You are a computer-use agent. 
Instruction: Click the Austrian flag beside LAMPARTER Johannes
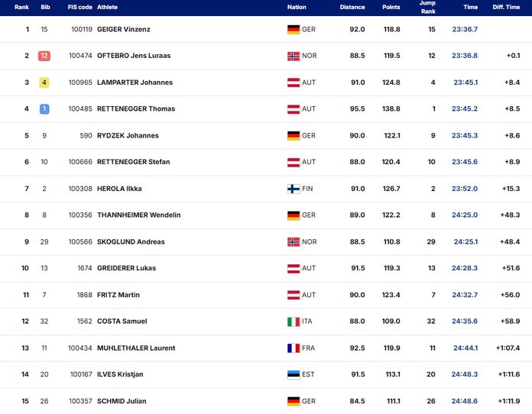click(293, 82)
